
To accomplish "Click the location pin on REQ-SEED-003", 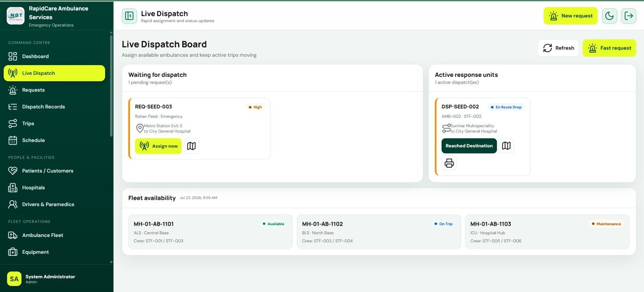I will 140,128.
